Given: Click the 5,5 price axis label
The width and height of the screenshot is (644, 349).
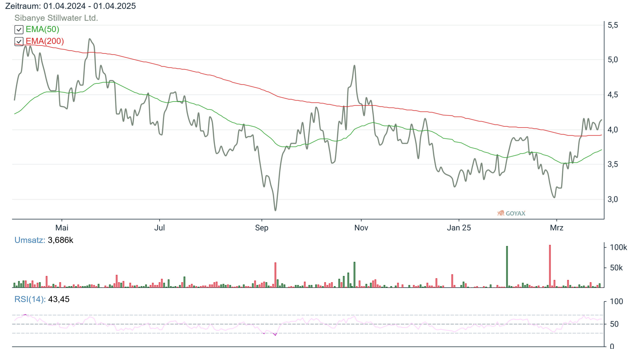Looking at the screenshot, I should point(613,25).
